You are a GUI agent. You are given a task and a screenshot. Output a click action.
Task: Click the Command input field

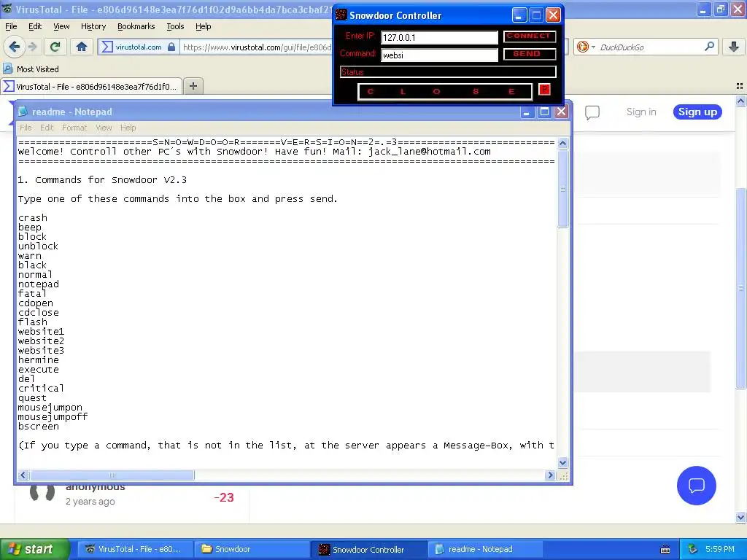439,55
